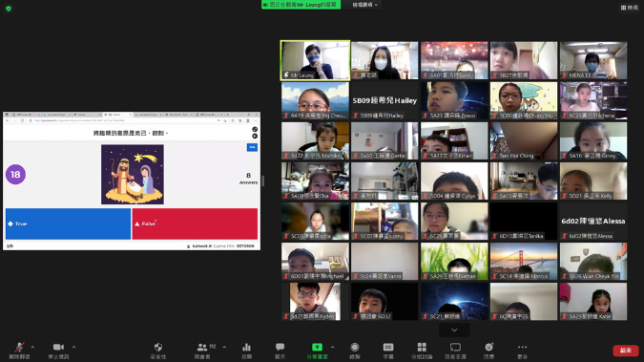Select 5A25 Katie video tile

click(593, 302)
